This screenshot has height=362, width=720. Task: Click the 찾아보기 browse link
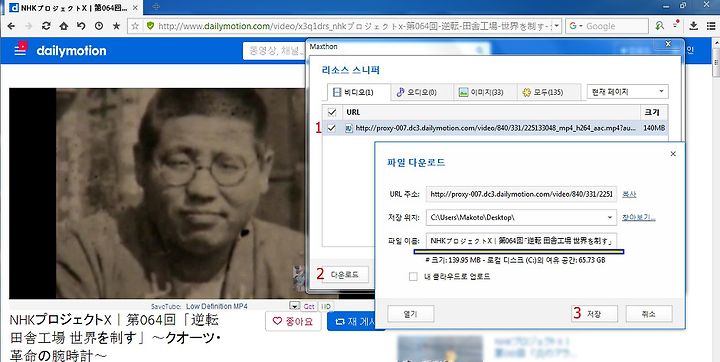pos(638,217)
